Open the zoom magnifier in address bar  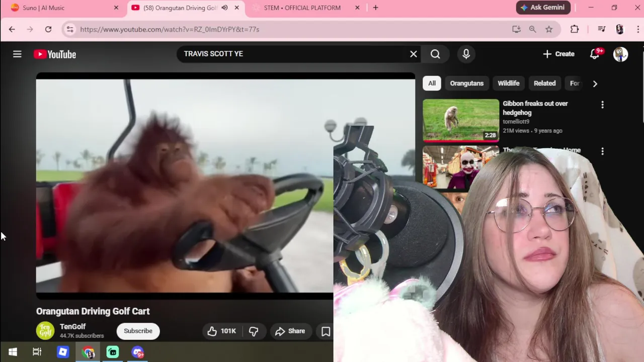[532, 29]
